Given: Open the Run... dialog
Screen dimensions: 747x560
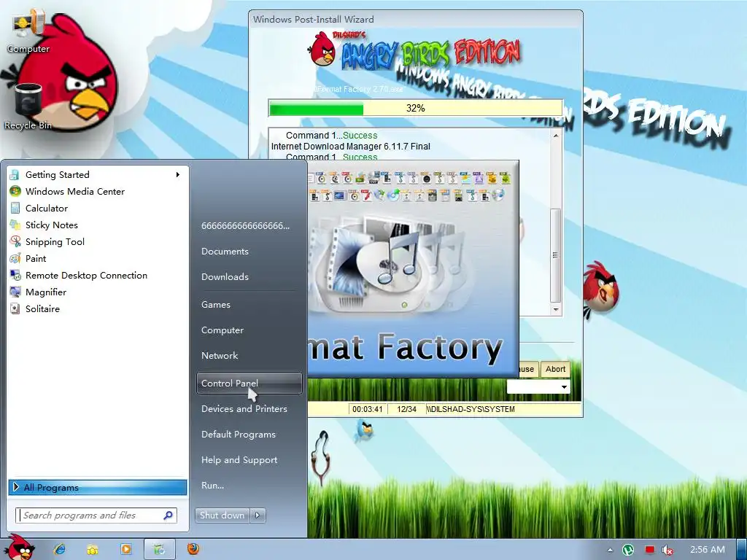Looking at the screenshot, I should [249, 486].
